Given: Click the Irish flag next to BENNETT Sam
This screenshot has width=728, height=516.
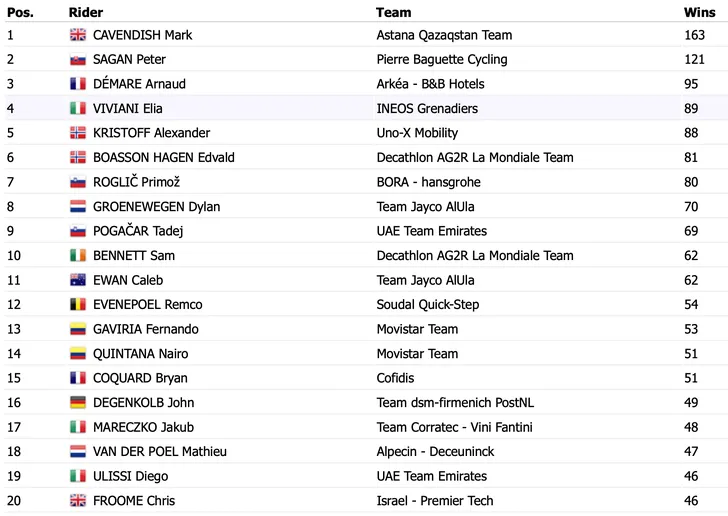Looking at the screenshot, I should (78, 255).
